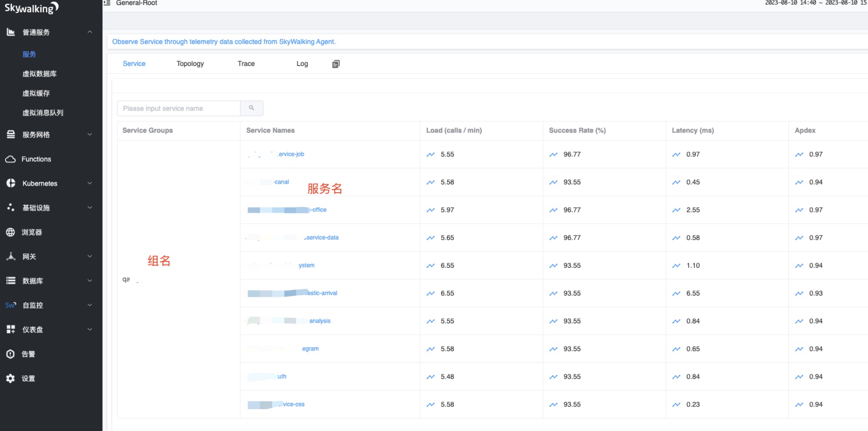
Task: Open the Log tab
Action: tap(302, 64)
